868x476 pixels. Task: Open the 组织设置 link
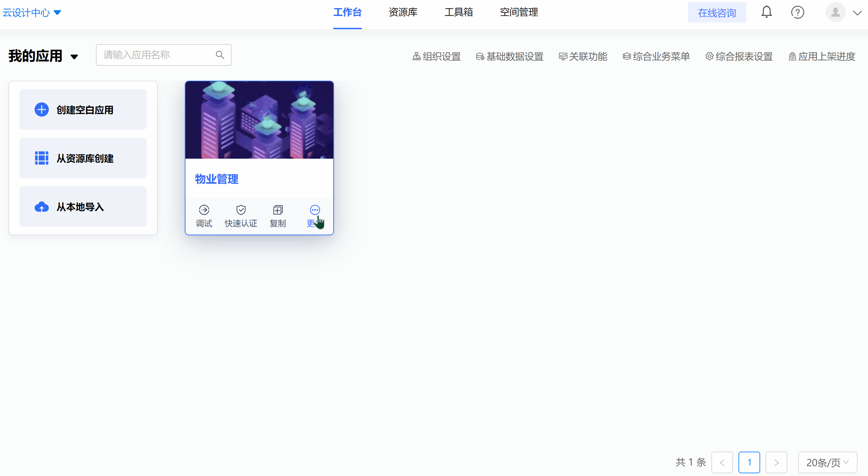pos(436,56)
